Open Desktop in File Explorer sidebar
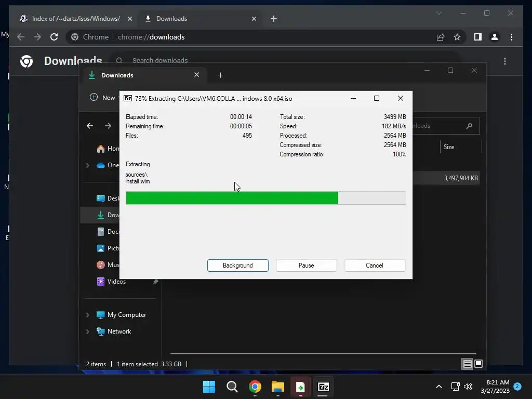 pyautogui.click(x=108, y=198)
